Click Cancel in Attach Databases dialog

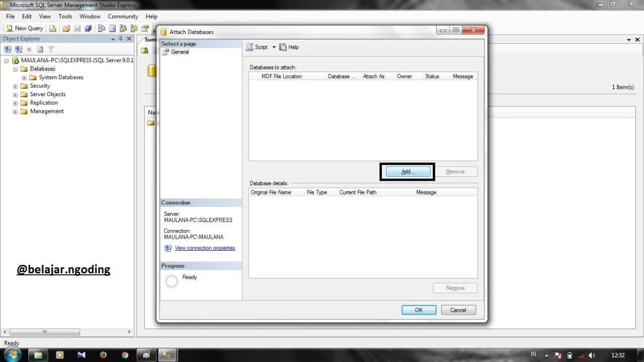pos(458,310)
